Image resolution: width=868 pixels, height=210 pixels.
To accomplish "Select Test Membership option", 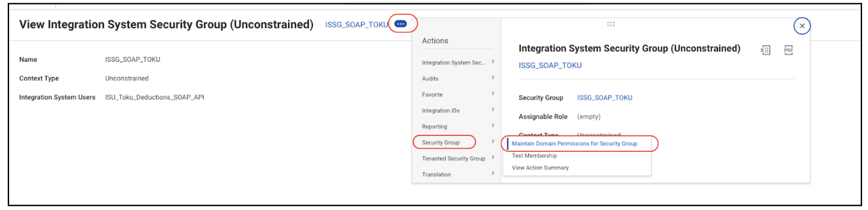I will tap(534, 155).
